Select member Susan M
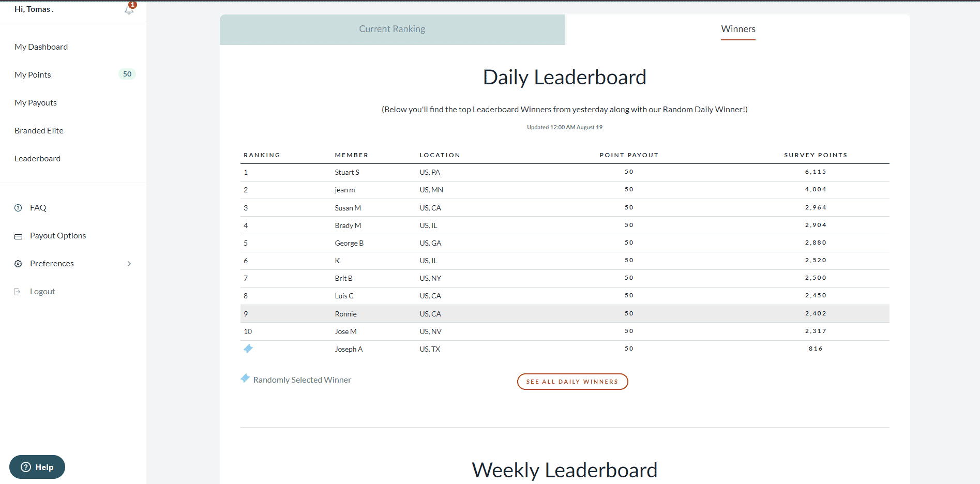The width and height of the screenshot is (980, 484). pyautogui.click(x=348, y=208)
